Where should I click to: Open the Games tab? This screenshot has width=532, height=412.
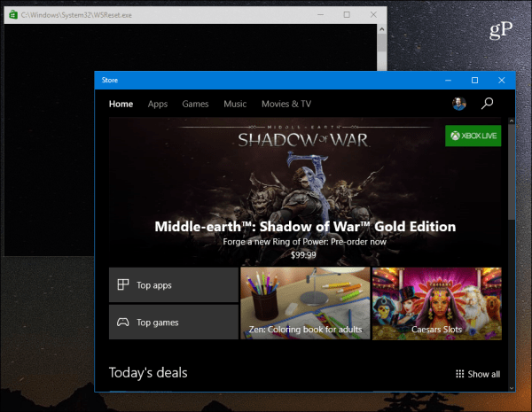click(x=195, y=104)
